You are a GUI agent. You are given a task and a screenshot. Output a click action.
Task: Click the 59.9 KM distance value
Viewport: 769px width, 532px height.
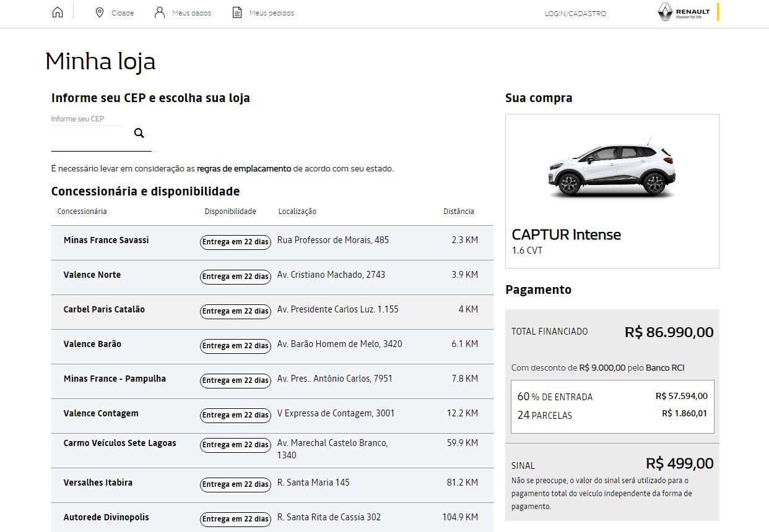coord(463,443)
